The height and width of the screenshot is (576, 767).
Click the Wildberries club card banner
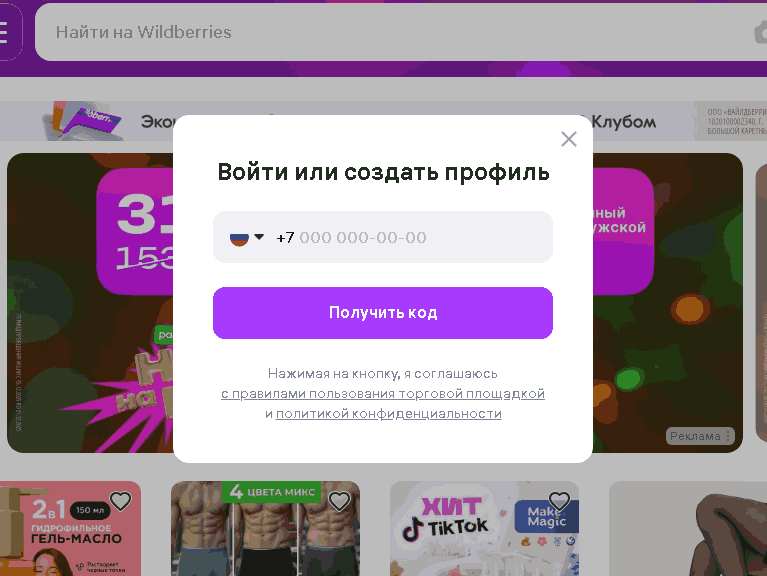pyautogui.click(x=384, y=121)
